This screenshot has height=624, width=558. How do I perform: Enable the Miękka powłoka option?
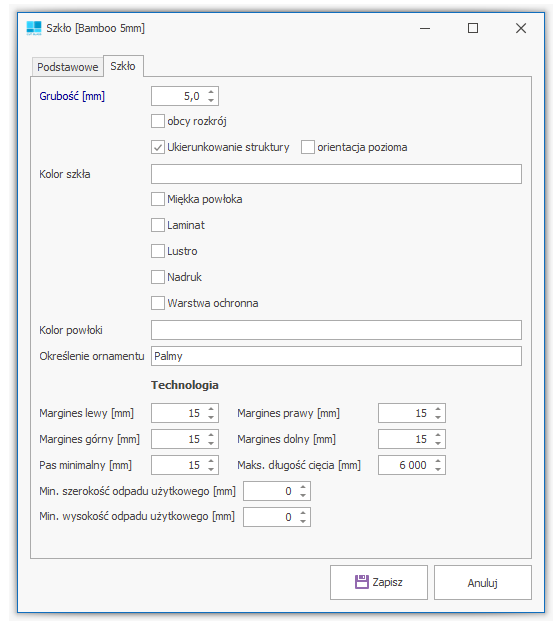(x=158, y=199)
